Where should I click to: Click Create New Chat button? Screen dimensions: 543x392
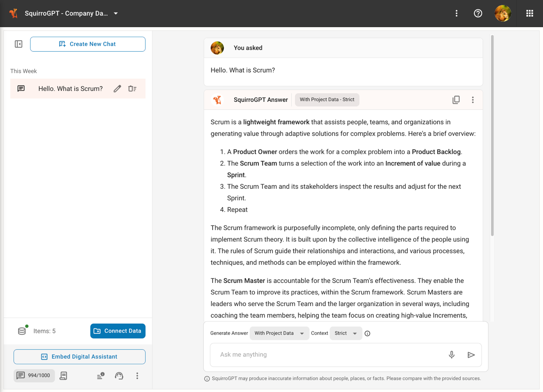click(88, 44)
